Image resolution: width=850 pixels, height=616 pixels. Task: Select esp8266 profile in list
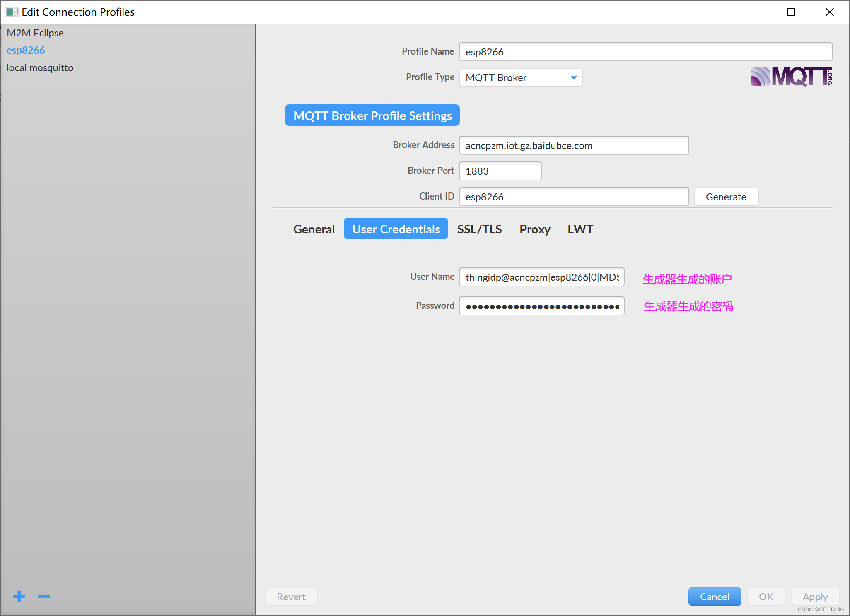[128, 51]
